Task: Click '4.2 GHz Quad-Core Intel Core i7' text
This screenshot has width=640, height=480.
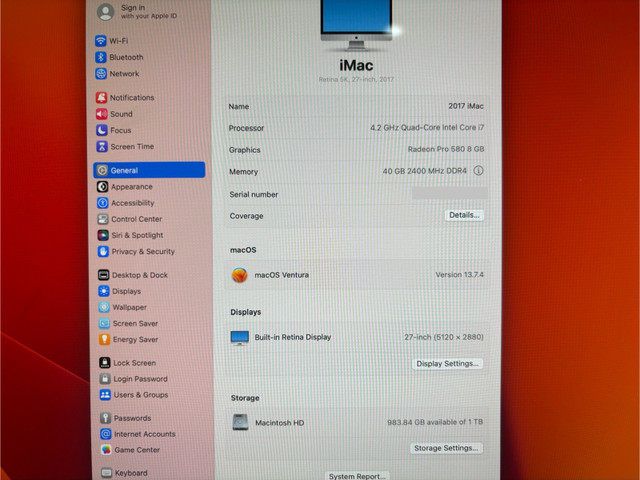Action: 427,127
